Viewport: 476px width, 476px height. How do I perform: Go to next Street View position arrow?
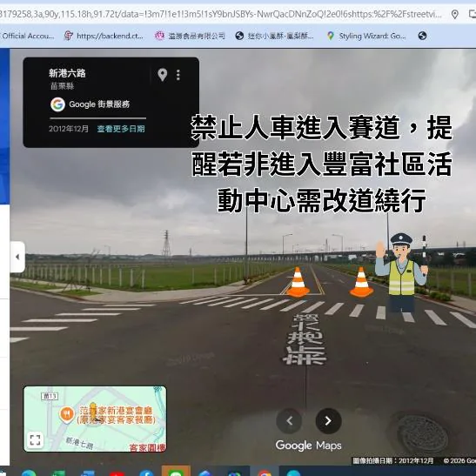click(x=328, y=421)
